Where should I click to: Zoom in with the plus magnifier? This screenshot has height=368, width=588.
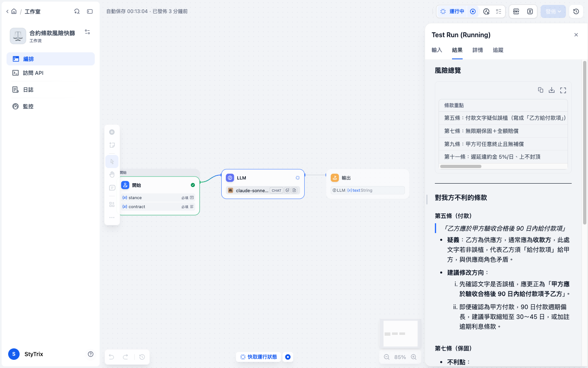point(414,357)
